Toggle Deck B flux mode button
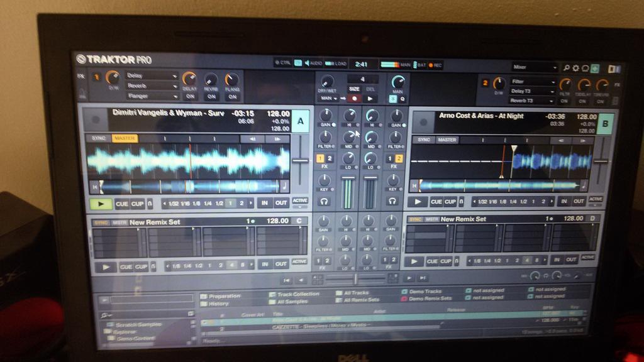Screen dimensions: 644x362 [461, 202]
